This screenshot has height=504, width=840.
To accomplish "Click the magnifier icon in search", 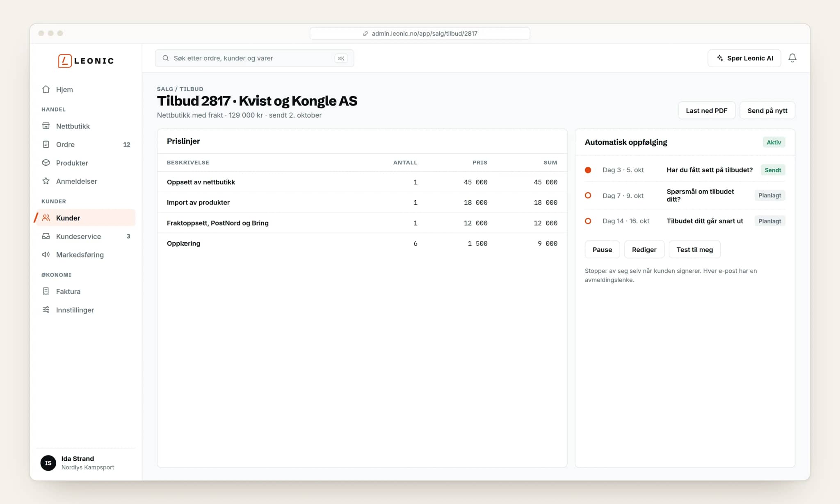I will (x=166, y=58).
